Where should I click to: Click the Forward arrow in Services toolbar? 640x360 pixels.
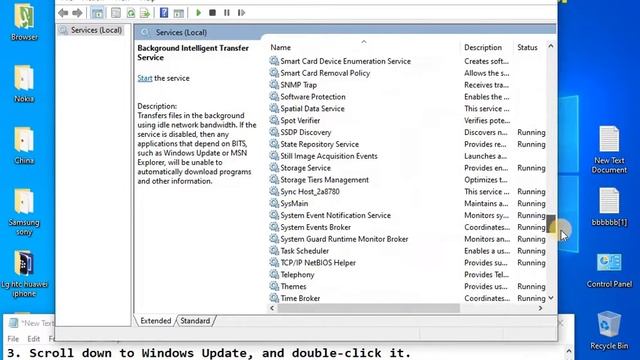(x=77, y=13)
